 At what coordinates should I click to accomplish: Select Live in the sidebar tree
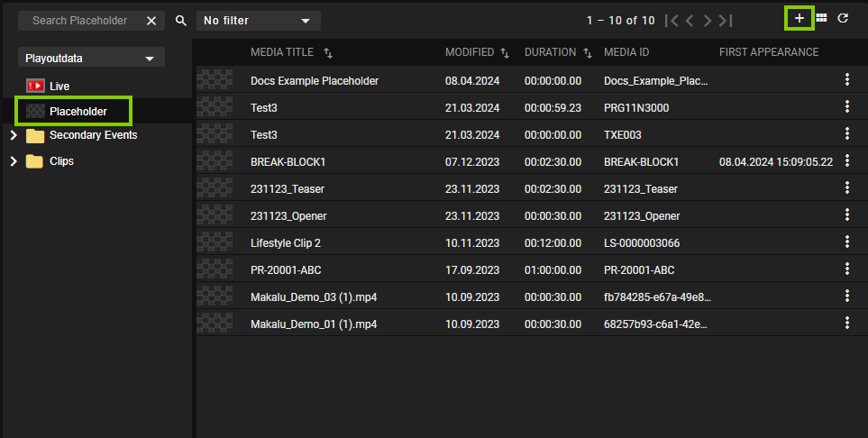pyautogui.click(x=59, y=86)
